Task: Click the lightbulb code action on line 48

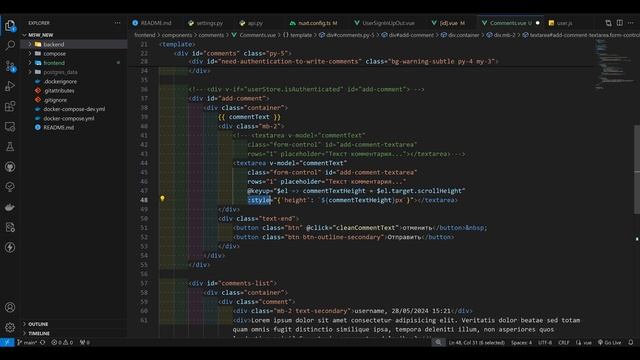Action: click(x=162, y=199)
